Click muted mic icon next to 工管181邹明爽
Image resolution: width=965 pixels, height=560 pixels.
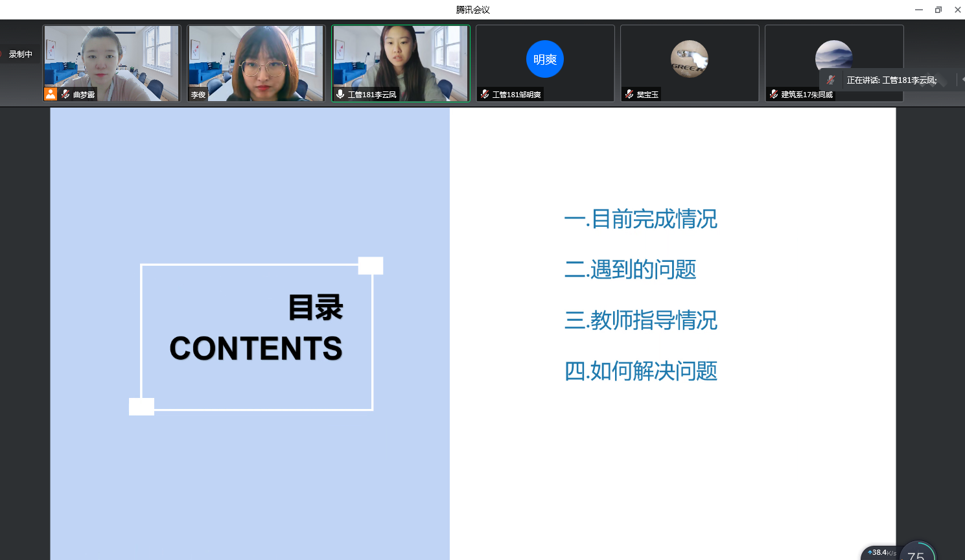[485, 94]
